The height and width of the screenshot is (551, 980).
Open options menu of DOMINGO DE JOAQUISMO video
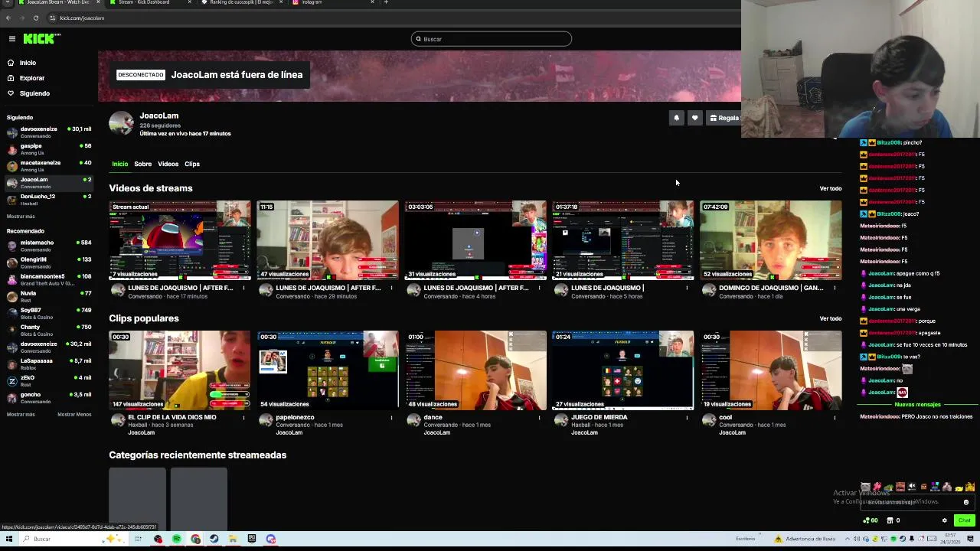[835, 288]
